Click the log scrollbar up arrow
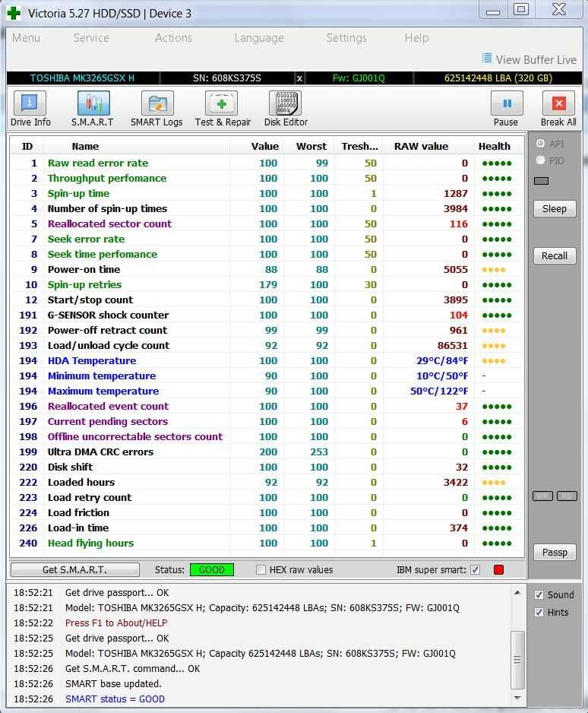The width and height of the screenshot is (588, 713). coord(517,592)
